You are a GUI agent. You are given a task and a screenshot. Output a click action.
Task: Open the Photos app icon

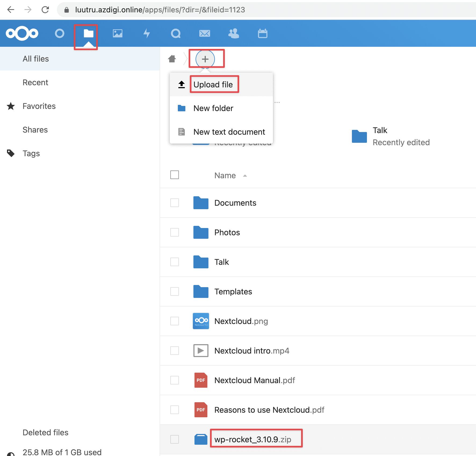coord(118,34)
